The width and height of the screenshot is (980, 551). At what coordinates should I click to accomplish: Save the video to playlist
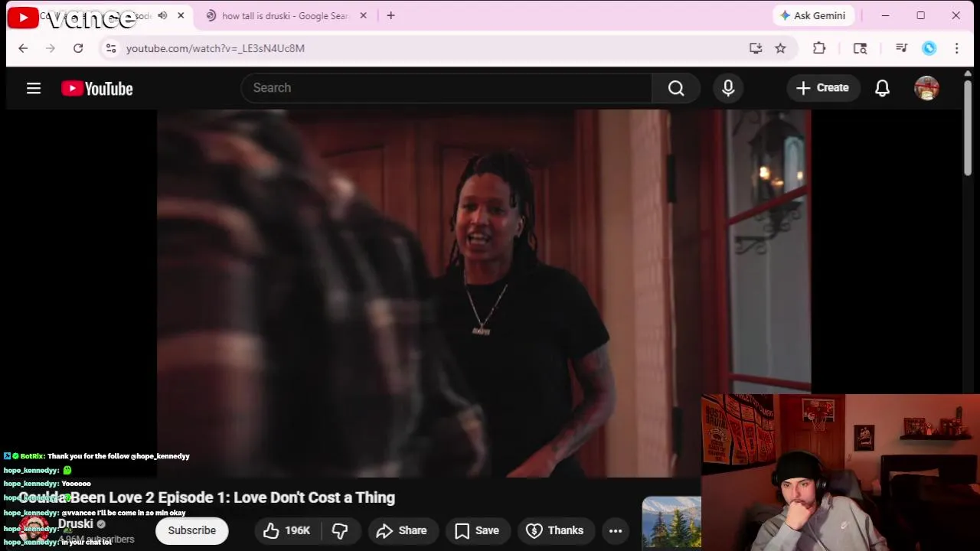476,530
